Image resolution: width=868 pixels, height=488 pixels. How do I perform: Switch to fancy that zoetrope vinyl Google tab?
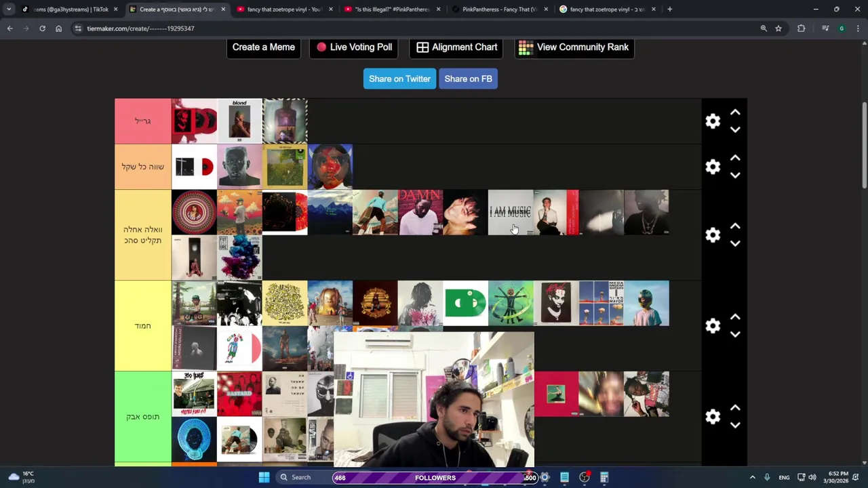[607, 9]
